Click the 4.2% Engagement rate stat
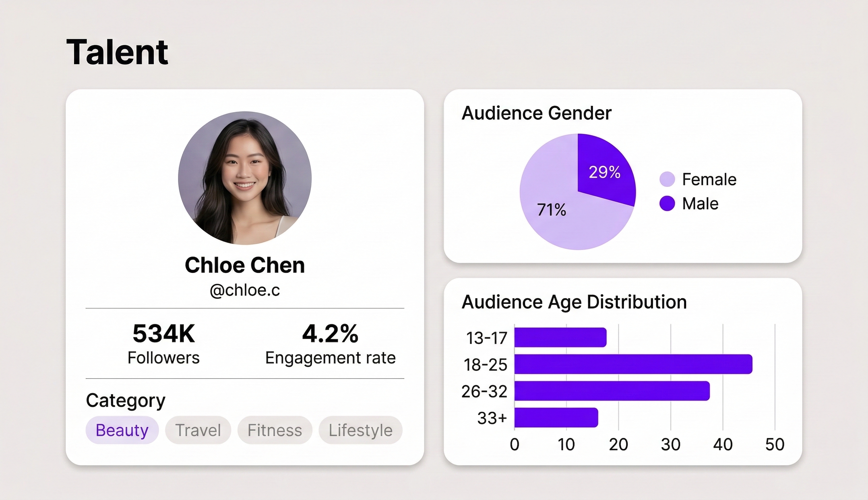Screen dimensions: 868x500 point(330,334)
